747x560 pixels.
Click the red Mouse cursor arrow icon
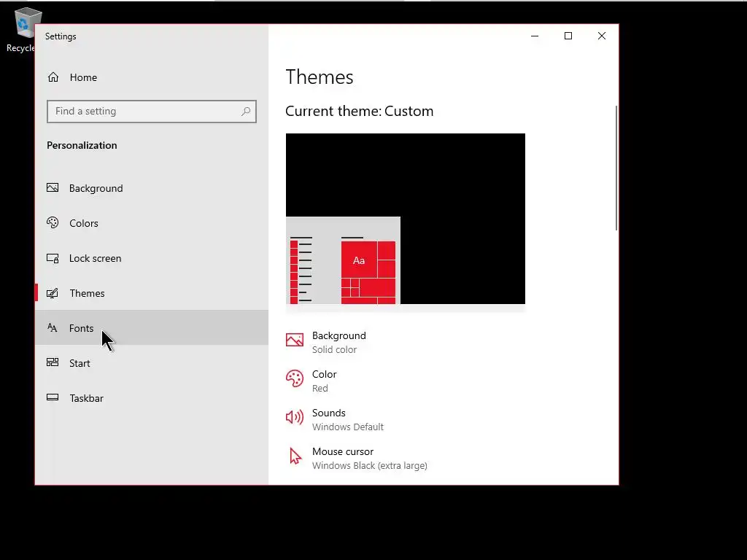(295, 456)
